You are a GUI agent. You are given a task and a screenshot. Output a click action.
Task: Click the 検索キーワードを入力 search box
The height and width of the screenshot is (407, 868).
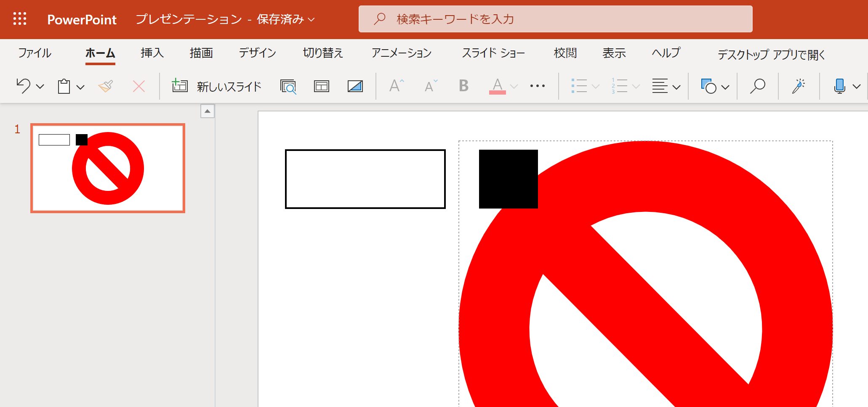(555, 19)
